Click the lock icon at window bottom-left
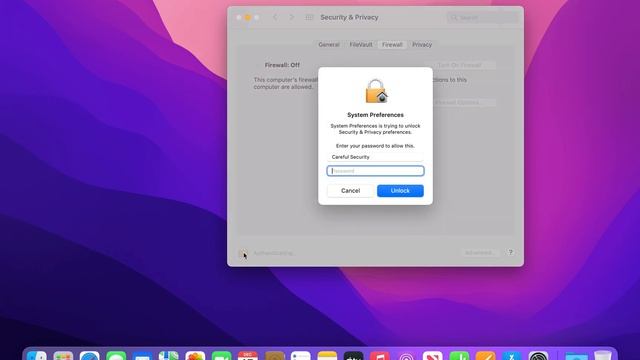 tap(242, 253)
